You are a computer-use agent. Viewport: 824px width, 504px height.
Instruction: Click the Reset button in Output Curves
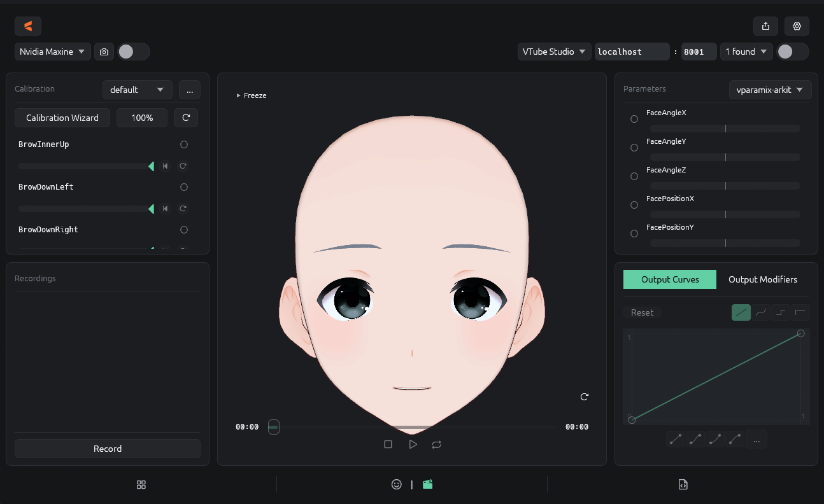pos(642,312)
